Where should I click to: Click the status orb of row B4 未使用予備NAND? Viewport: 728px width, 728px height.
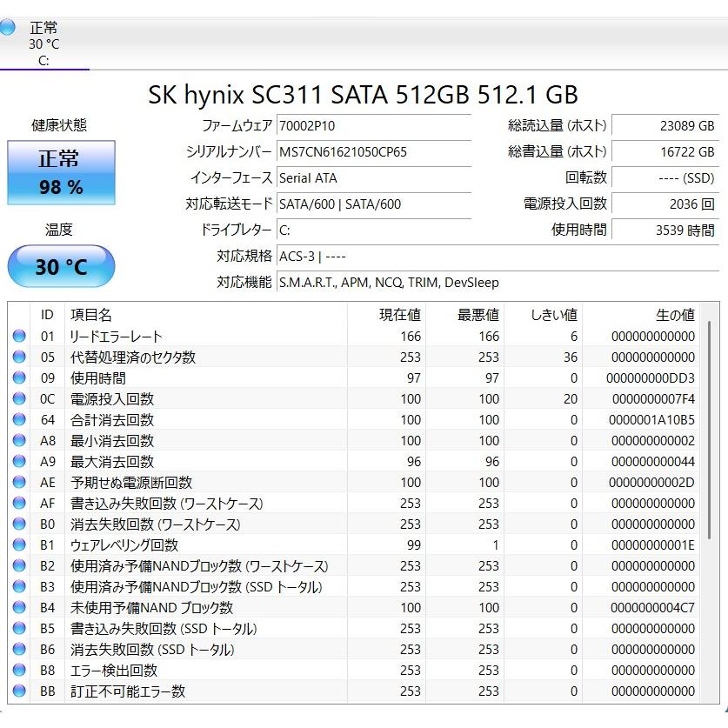19,607
